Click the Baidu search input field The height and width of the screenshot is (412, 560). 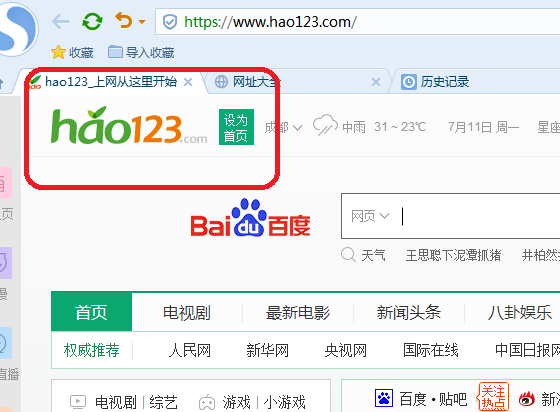point(480,216)
